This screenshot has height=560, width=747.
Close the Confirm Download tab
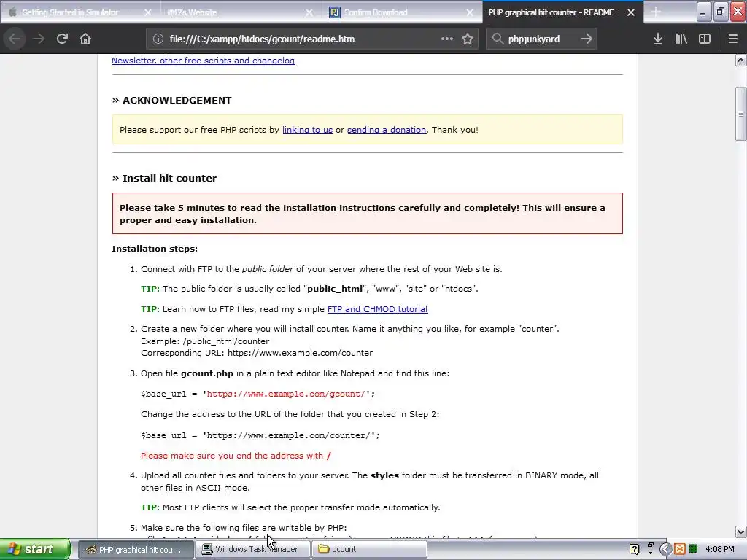point(470,12)
